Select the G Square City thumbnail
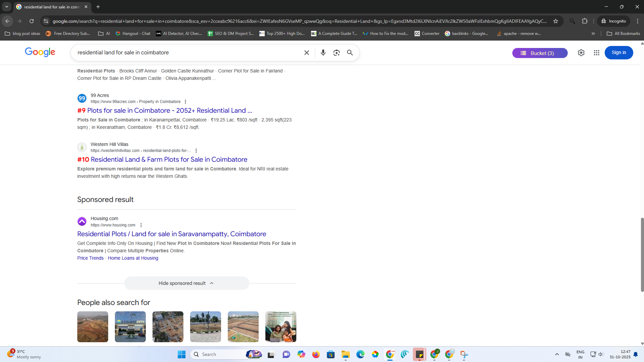Screen dimensions: 644x362 coord(130,326)
